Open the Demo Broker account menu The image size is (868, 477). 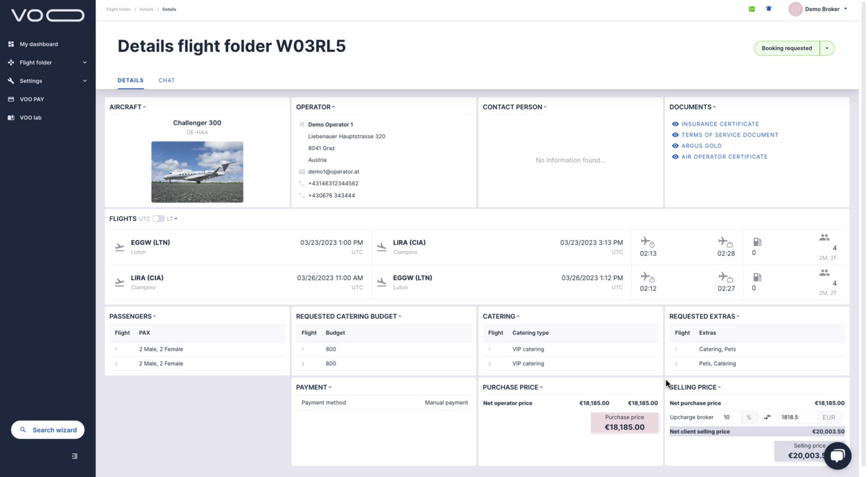coord(819,9)
